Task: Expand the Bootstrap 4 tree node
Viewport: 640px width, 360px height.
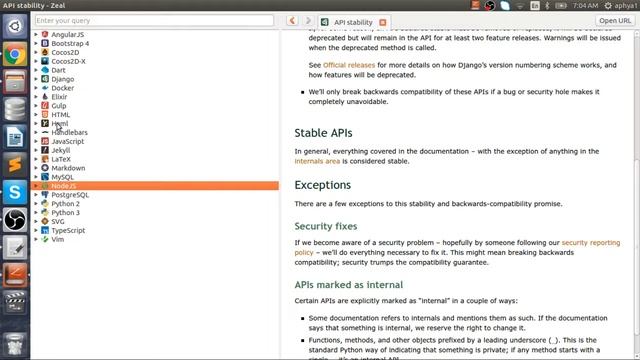Action: point(36,43)
